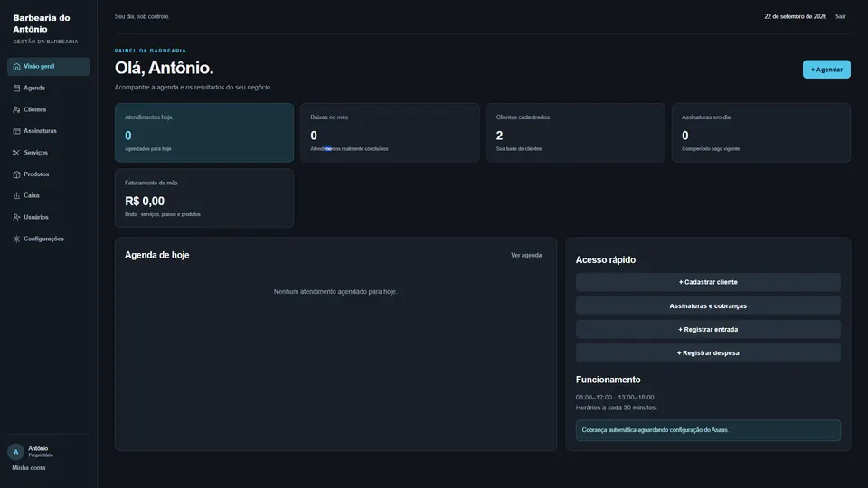Click the Funcionamento heading

pos(608,380)
